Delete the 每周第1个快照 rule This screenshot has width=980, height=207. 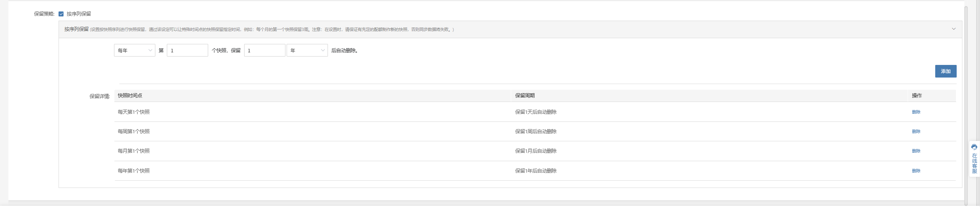coord(916,131)
